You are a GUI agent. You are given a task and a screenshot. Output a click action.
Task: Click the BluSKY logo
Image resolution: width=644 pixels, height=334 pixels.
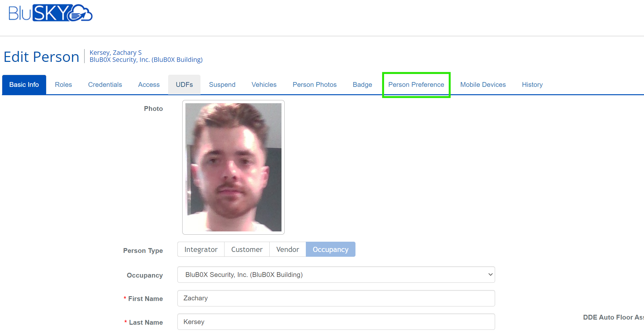(x=50, y=13)
